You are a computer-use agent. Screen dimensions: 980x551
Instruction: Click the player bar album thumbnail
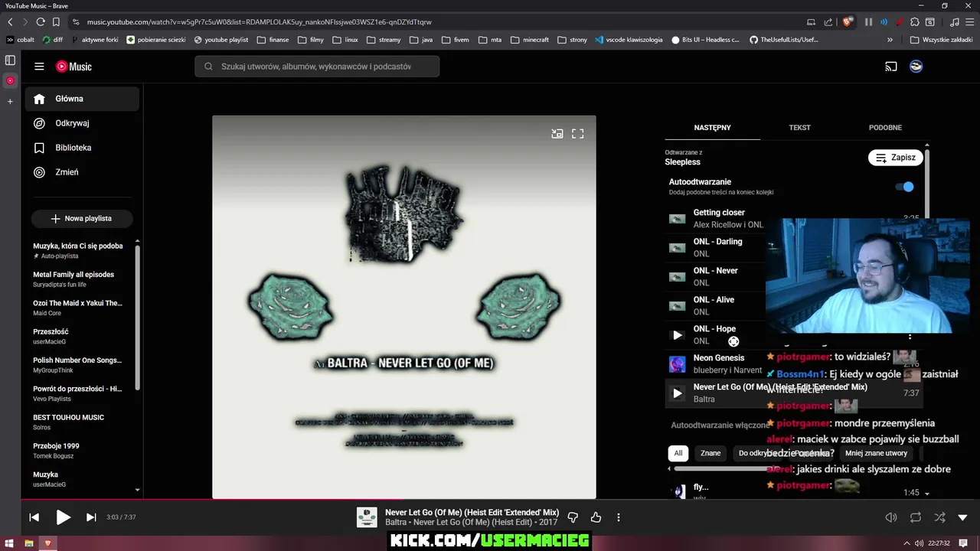point(367,517)
